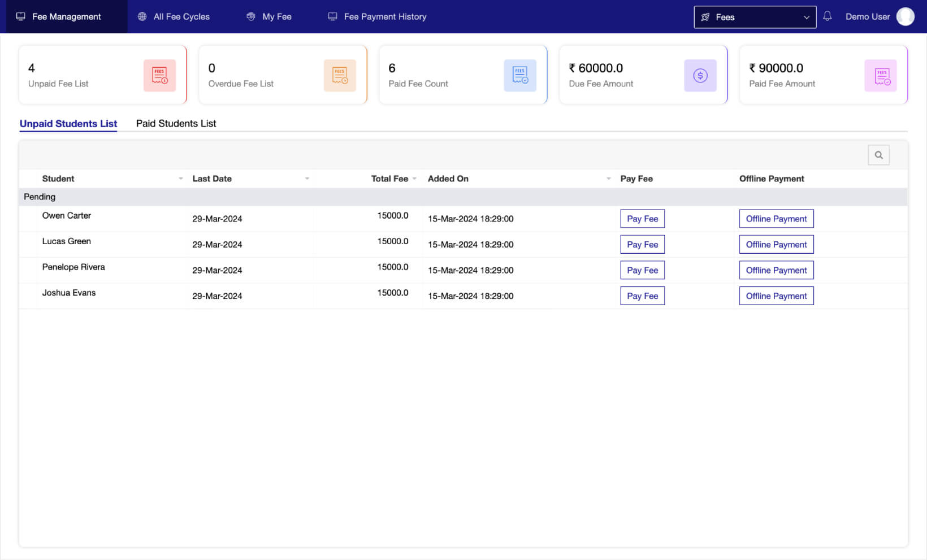Image resolution: width=927 pixels, height=560 pixels.
Task: Click the notification bell icon
Action: (827, 16)
